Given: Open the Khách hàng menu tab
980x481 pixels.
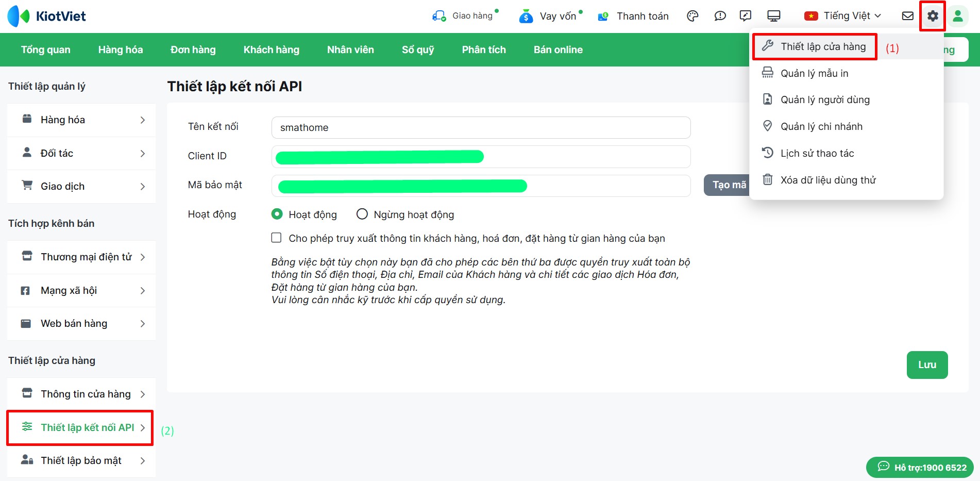Looking at the screenshot, I should pos(271,49).
